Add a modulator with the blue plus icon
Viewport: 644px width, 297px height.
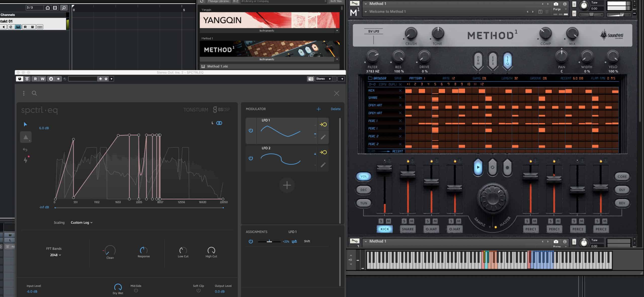click(318, 109)
